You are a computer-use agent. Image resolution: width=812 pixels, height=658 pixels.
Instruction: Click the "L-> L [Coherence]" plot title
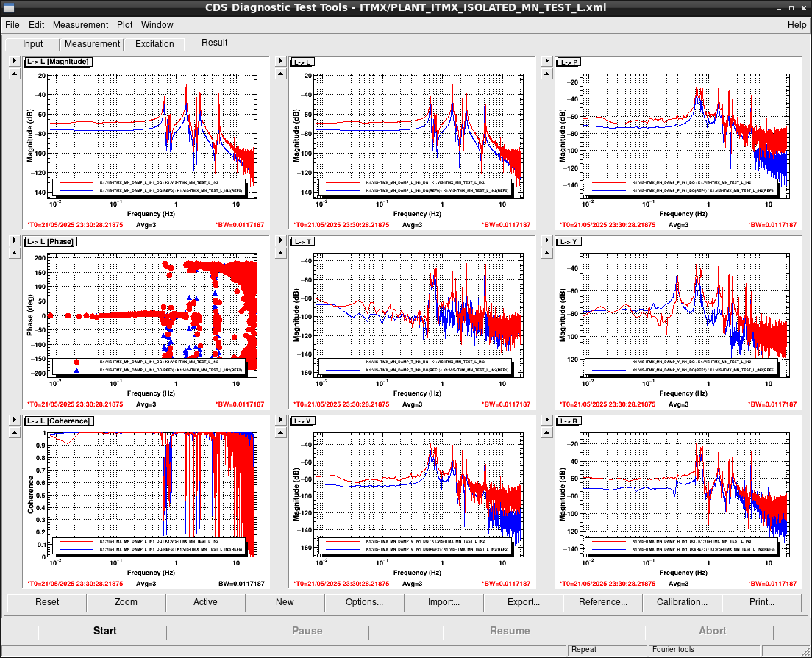(59, 421)
